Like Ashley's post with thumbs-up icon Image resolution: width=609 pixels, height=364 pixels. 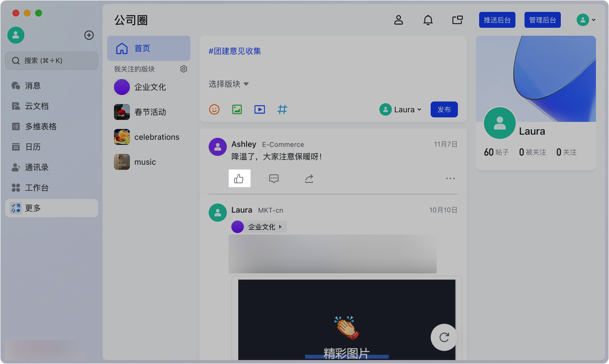pos(239,179)
